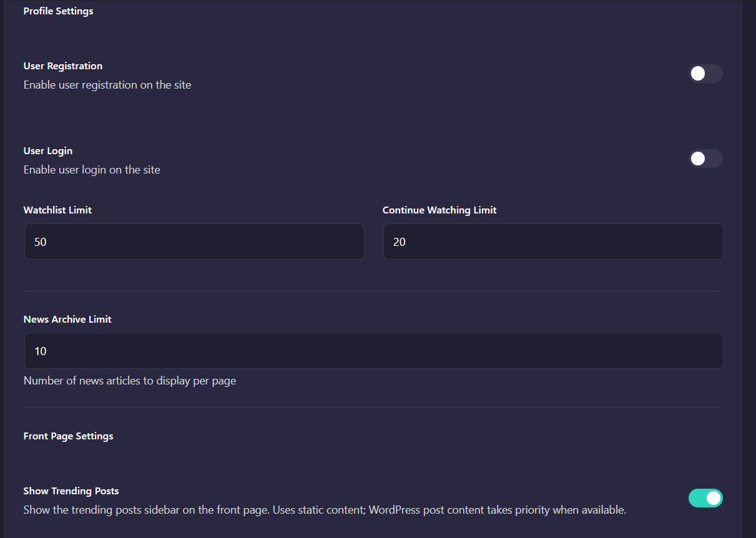Disable the Show Trending Posts toggle

click(705, 498)
